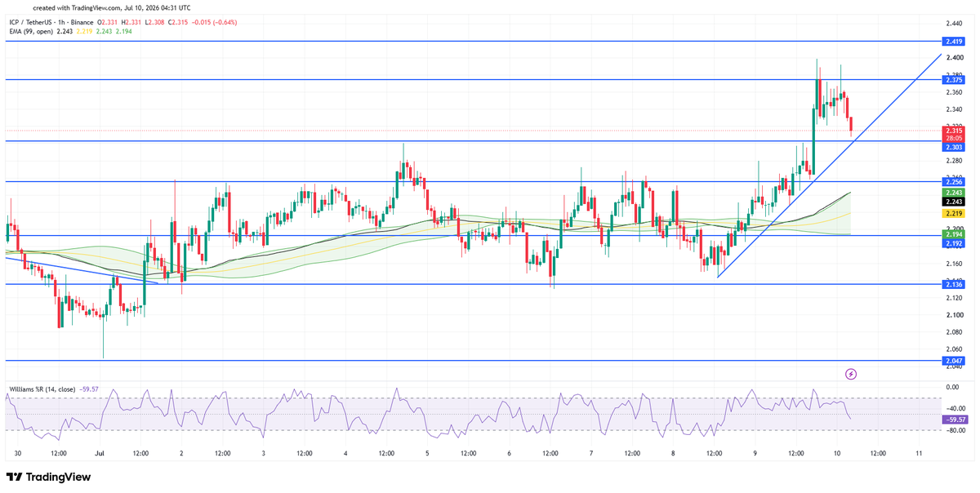The height and width of the screenshot is (493, 980).
Task: Click the purple lightning bolt event icon
Action: tap(851, 374)
